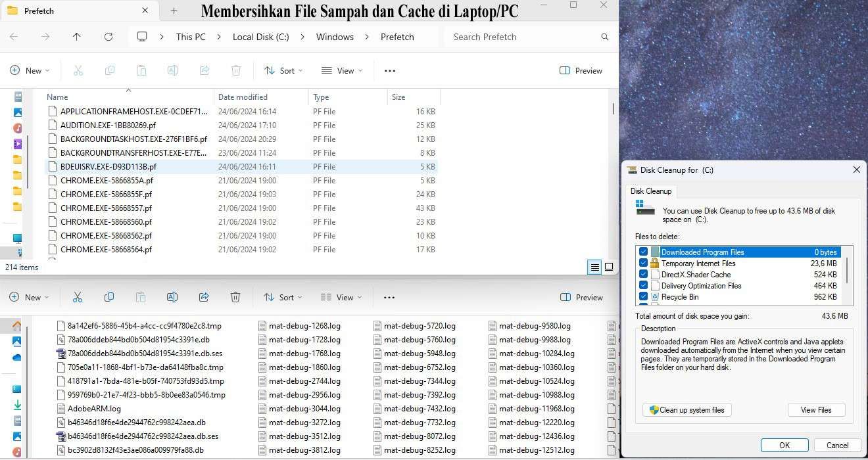This screenshot has width=868, height=460.
Task: Click the Delete trash icon in lower toolbar
Action: point(235,297)
